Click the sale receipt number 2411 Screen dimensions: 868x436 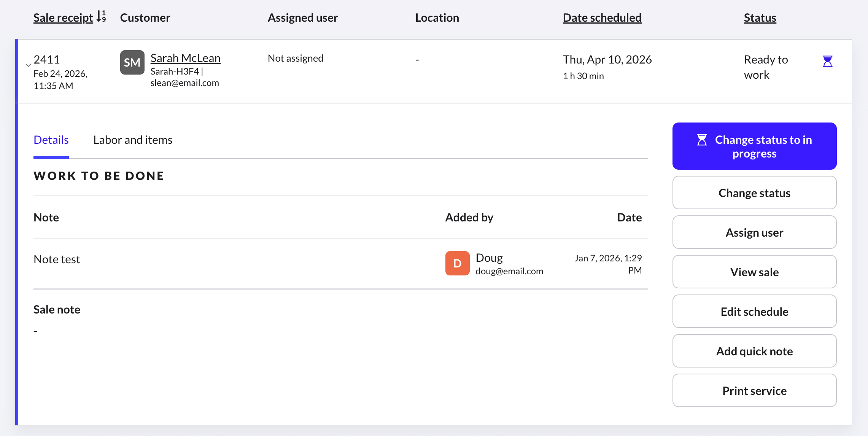(x=47, y=60)
